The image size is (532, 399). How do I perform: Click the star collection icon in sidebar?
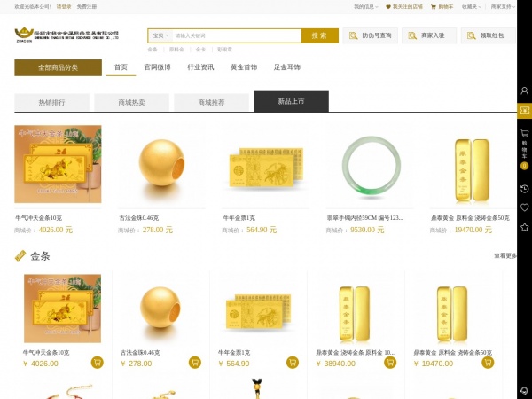coord(524,227)
